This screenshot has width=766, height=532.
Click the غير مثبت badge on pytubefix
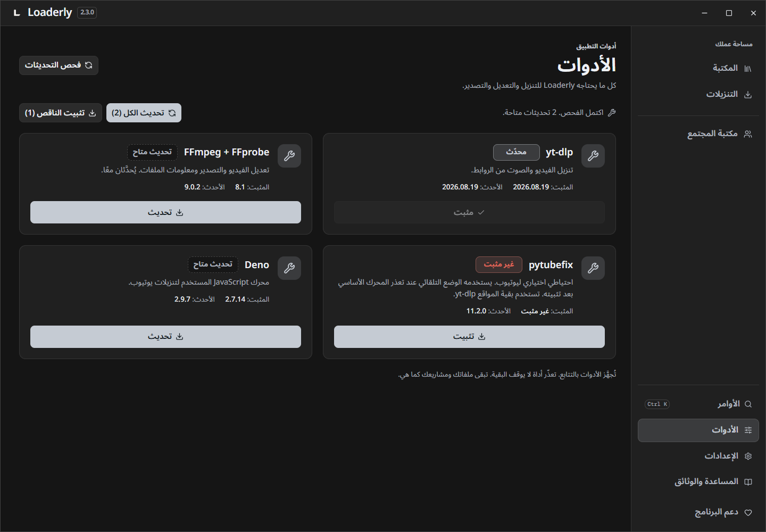(499, 264)
